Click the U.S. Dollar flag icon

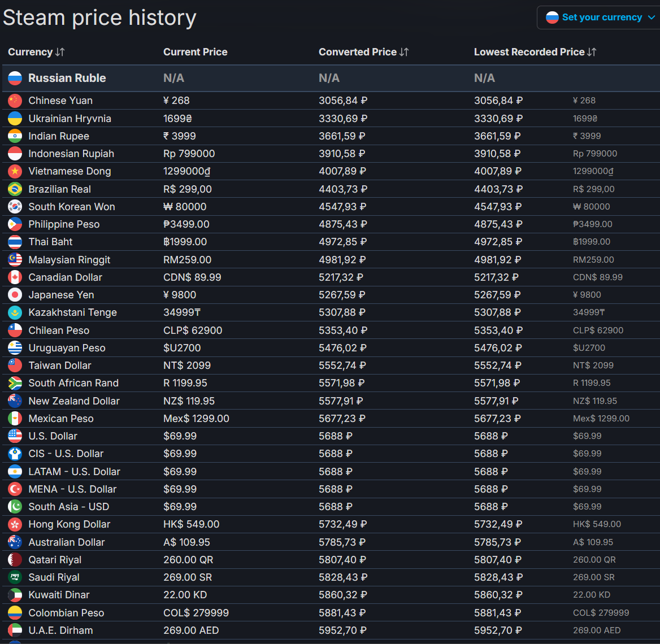pos(15,436)
